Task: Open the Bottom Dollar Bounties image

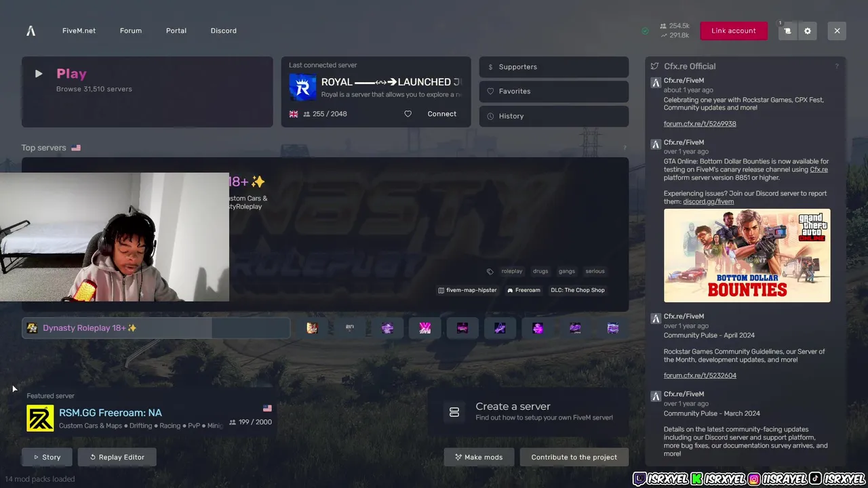Action: click(x=747, y=256)
